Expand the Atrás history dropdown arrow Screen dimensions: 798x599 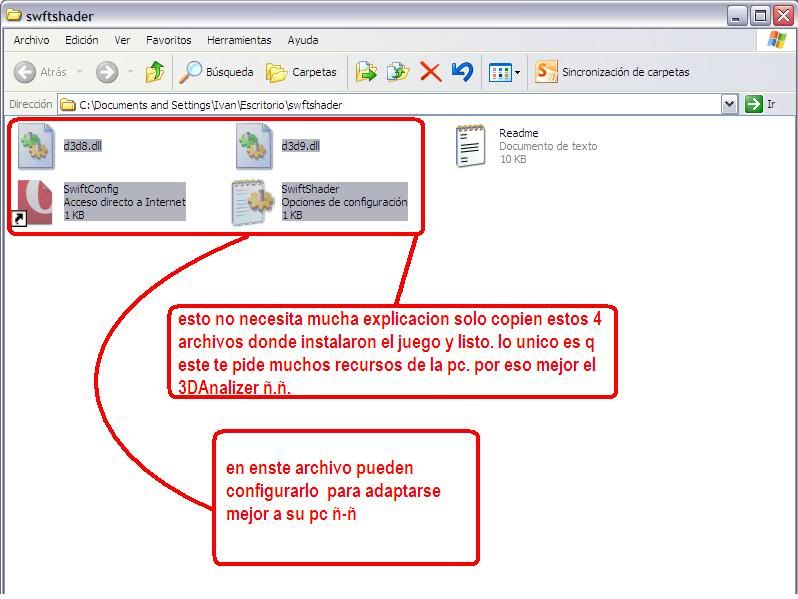tap(79, 72)
